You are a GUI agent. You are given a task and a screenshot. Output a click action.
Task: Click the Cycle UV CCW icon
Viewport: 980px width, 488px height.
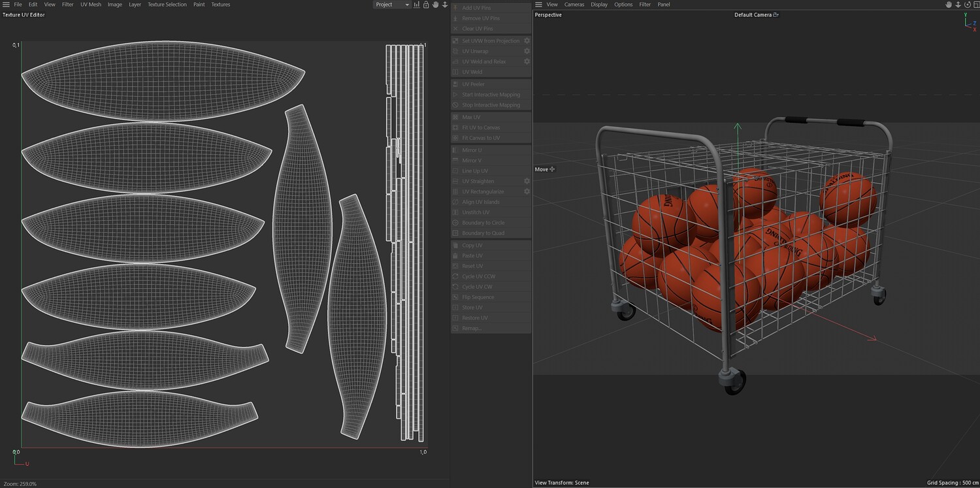point(455,276)
